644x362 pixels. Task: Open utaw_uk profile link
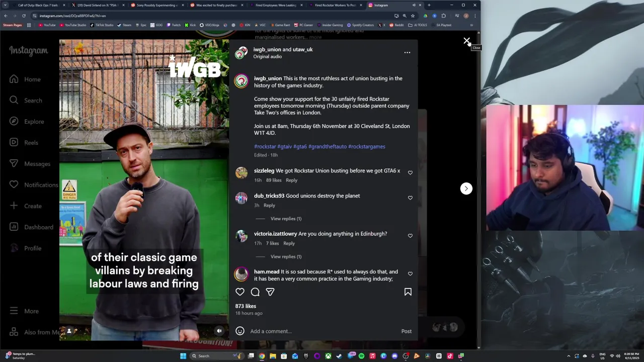[302, 49]
